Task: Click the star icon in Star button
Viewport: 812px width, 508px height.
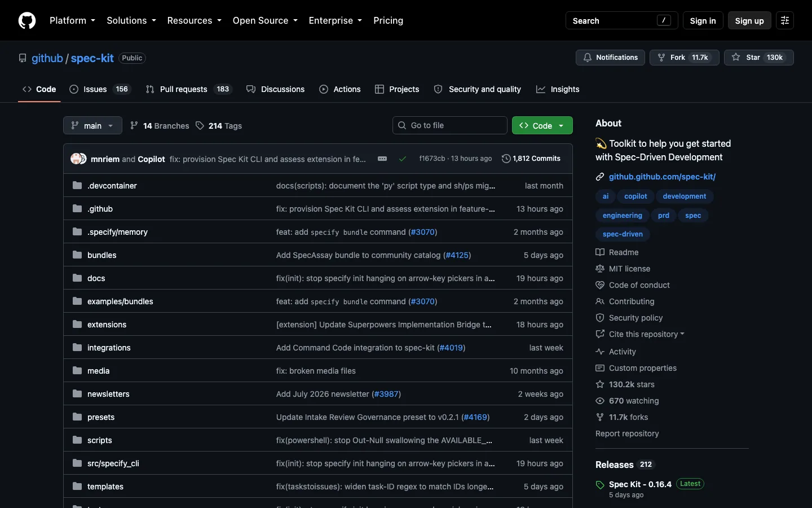Action: coord(736,58)
